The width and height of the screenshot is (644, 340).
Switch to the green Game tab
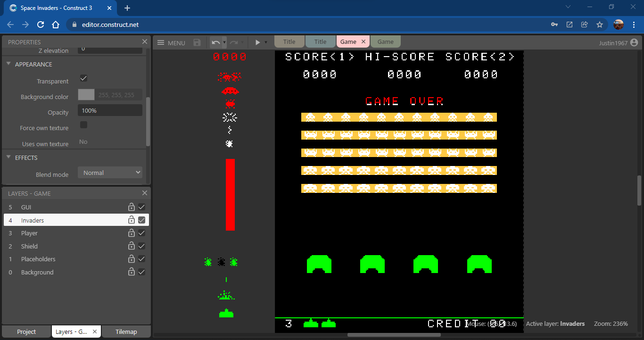386,41
